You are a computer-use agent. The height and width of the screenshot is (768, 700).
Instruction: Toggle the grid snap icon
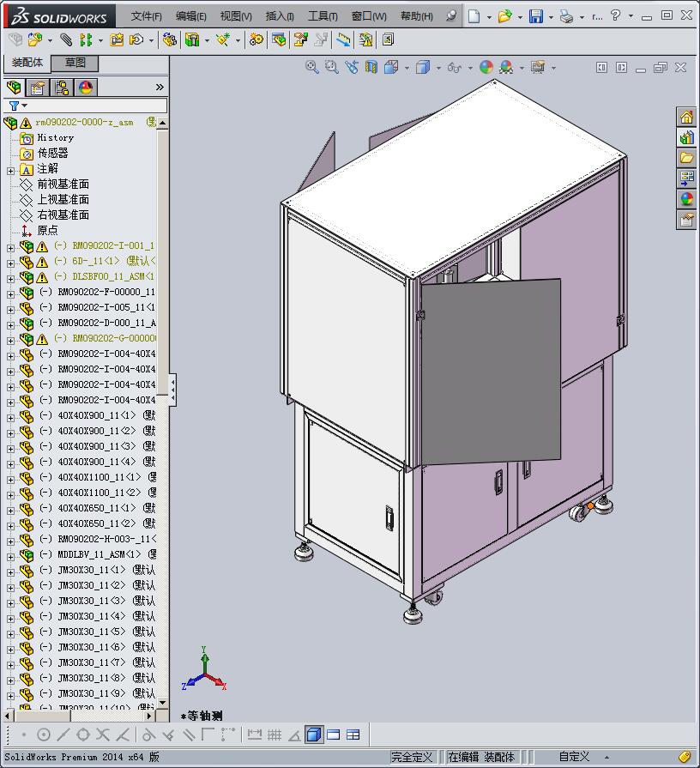[x=275, y=735]
